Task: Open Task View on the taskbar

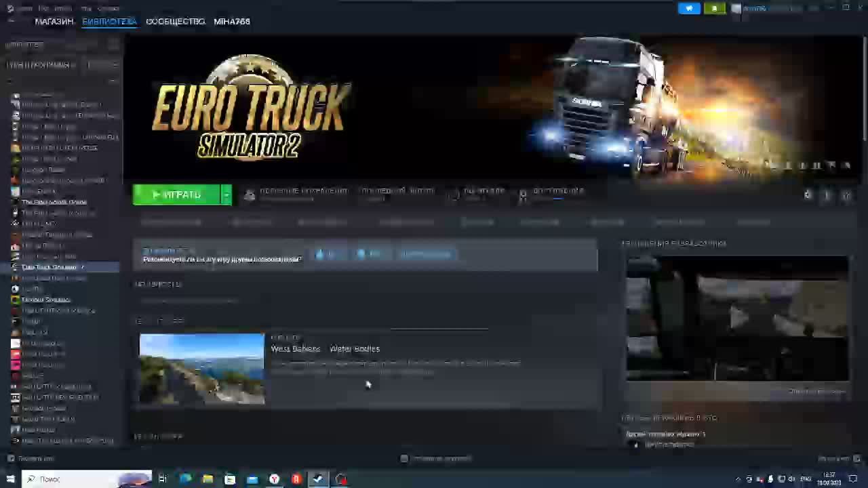Action: click(163, 479)
